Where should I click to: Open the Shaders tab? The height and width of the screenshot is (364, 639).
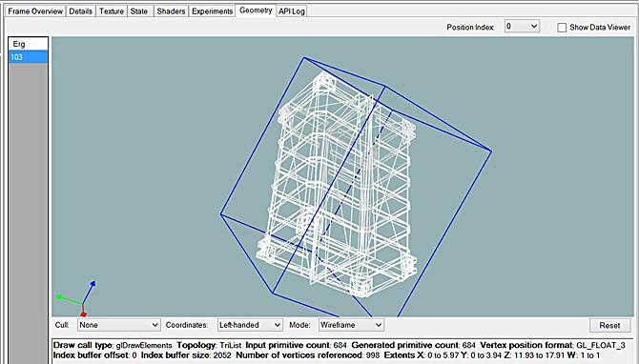click(x=171, y=11)
